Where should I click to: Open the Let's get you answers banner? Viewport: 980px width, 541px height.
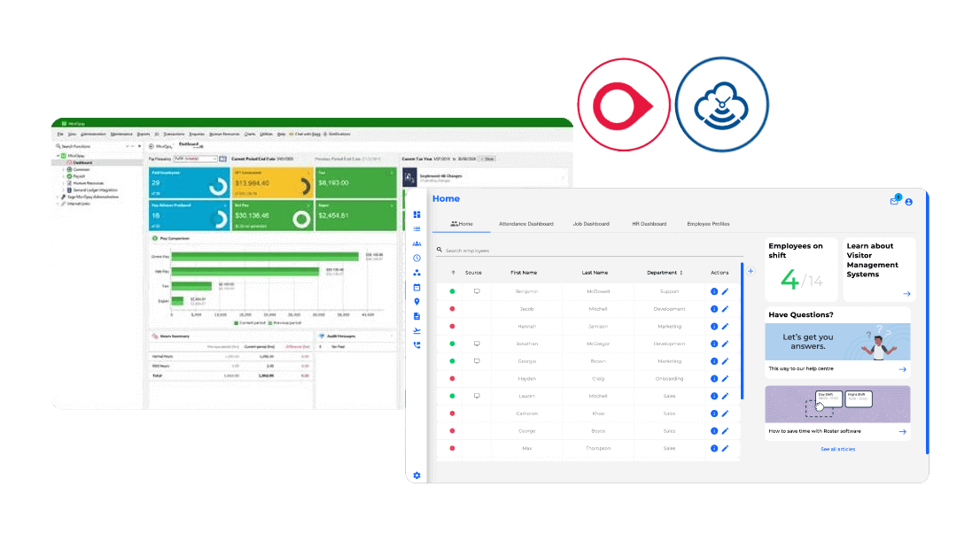point(837,342)
